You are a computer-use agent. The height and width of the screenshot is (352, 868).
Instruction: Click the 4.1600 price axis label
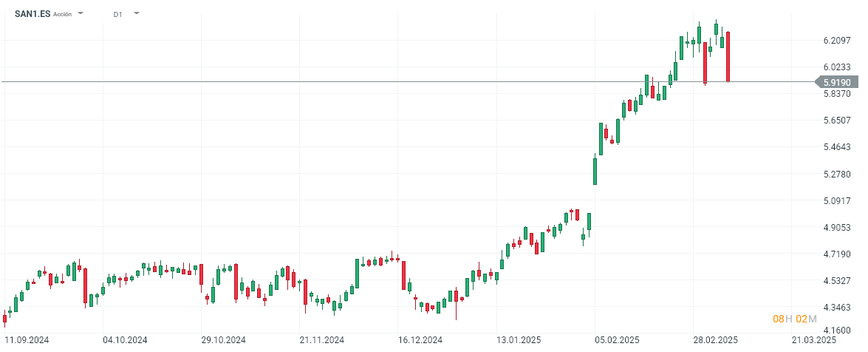point(836,331)
